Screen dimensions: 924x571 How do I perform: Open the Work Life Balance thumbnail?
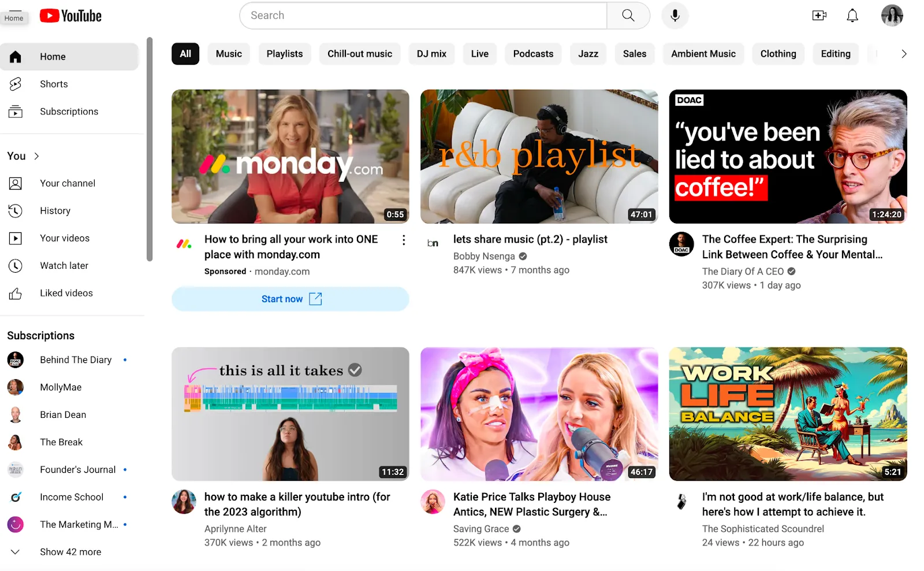coord(788,414)
